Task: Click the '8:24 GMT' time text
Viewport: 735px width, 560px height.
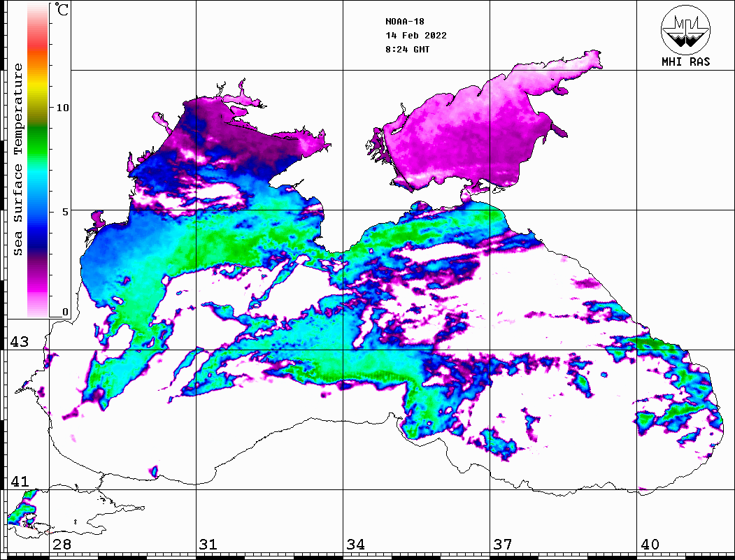Action: click(407, 50)
